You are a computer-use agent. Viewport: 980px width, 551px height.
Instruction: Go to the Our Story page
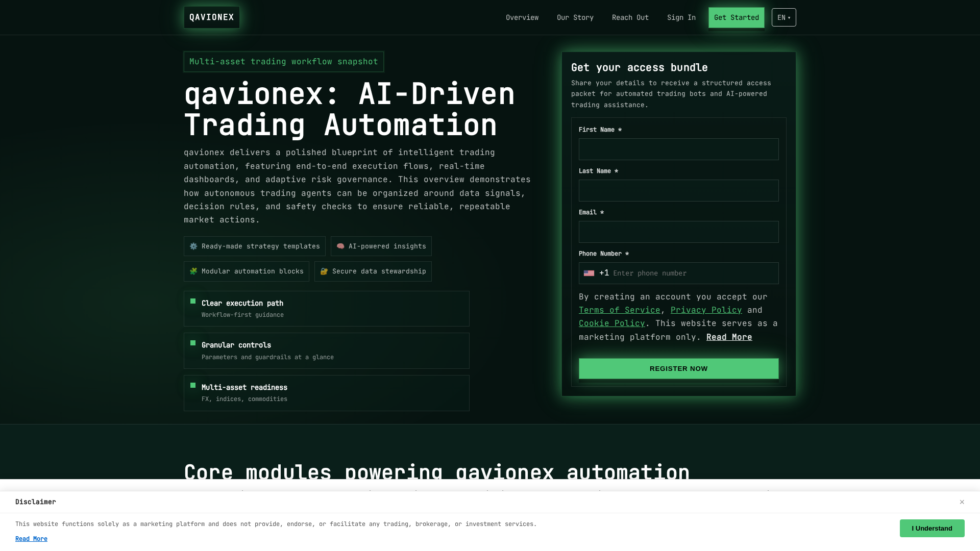coord(575,17)
